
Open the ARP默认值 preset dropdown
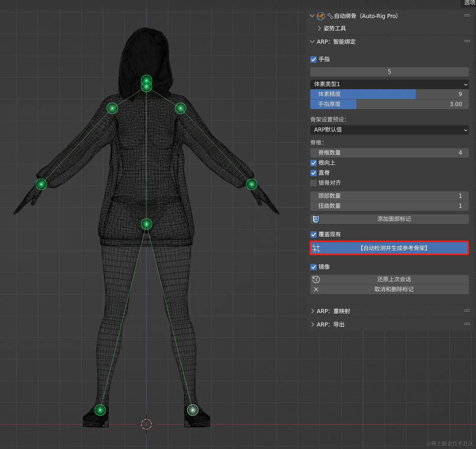click(x=389, y=130)
